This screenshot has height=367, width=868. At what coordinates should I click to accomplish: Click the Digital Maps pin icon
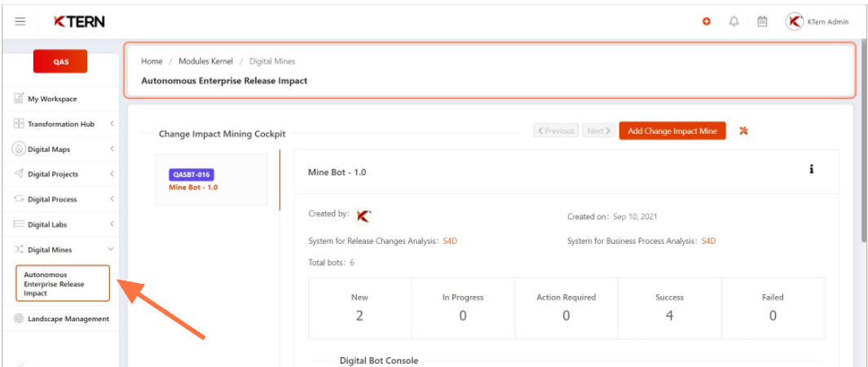tap(19, 149)
